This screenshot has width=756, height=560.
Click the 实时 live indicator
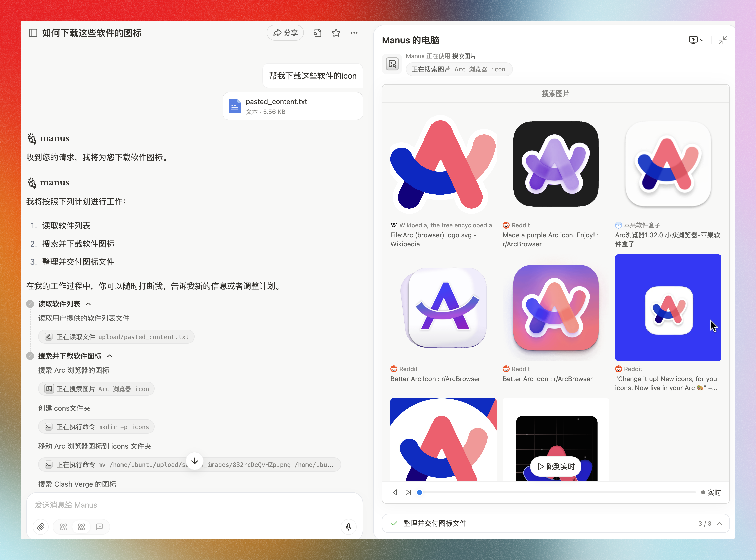point(711,493)
